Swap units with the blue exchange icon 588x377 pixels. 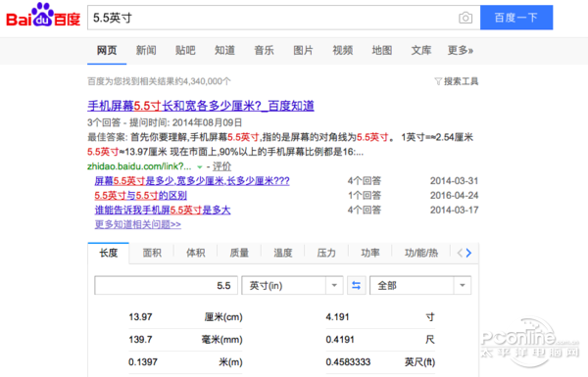(x=357, y=286)
